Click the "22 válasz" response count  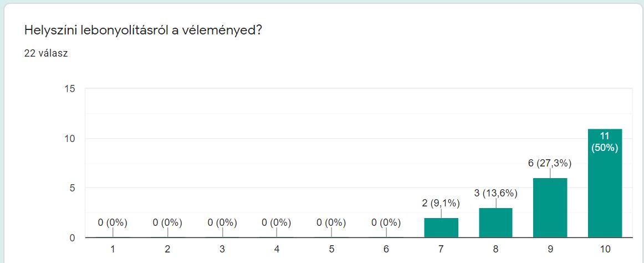pyautogui.click(x=46, y=53)
